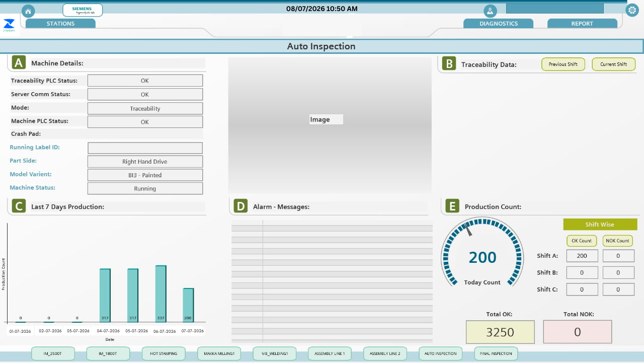This screenshot has height=363, width=644.
Task: Click the Image placeholder in the center
Action: coord(330,124)
